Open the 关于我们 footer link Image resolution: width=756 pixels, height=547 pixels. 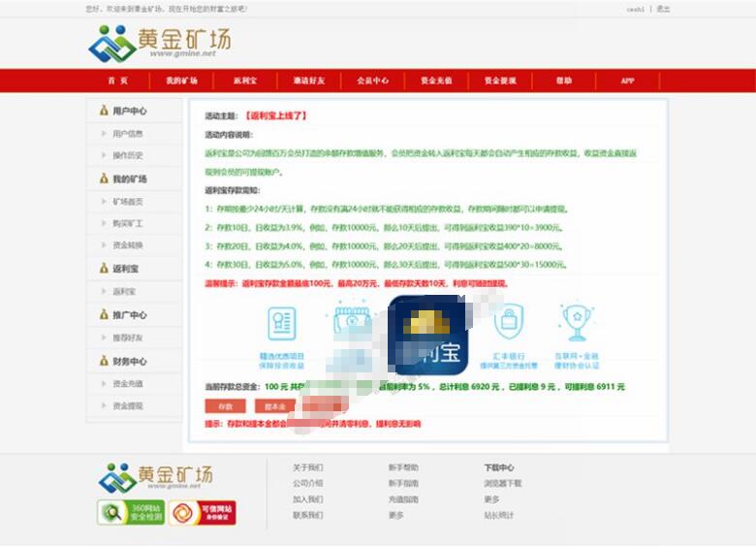tap(307, 467)
